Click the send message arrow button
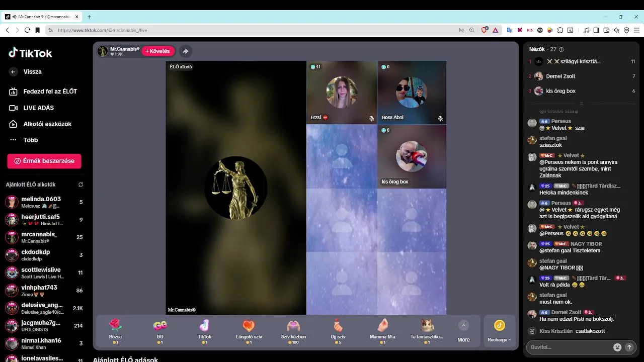 (x=629, y=347)
